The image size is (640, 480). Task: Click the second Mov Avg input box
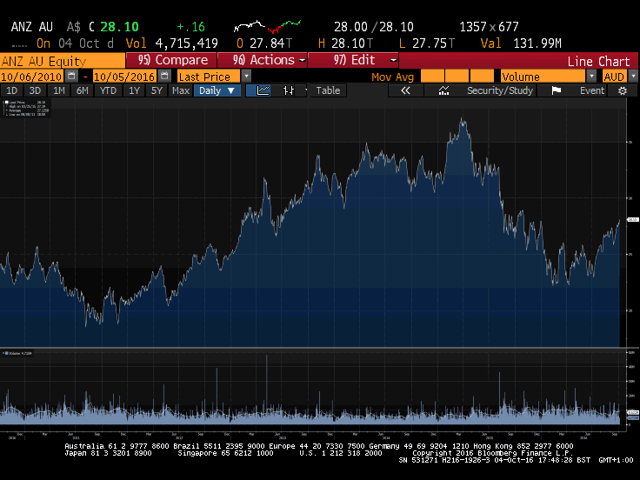(x=456, y=76)
